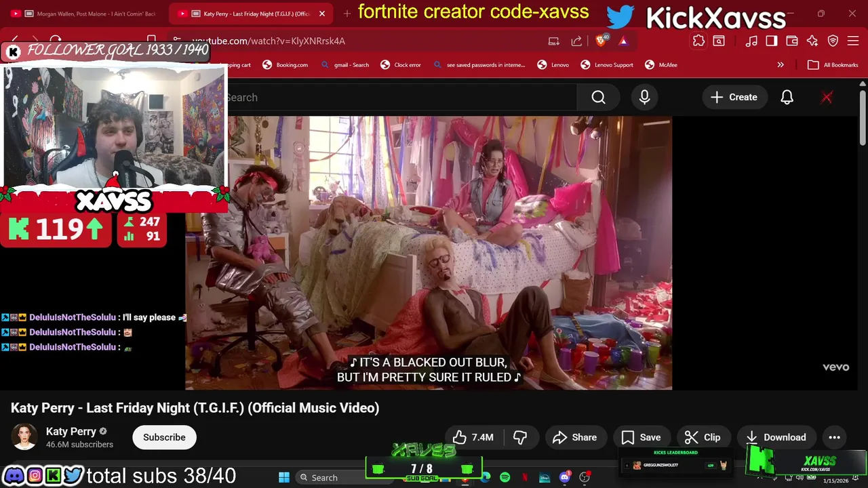
Task: Click the search-tabs icon in the browser toolbar
Action: point(719,41)
